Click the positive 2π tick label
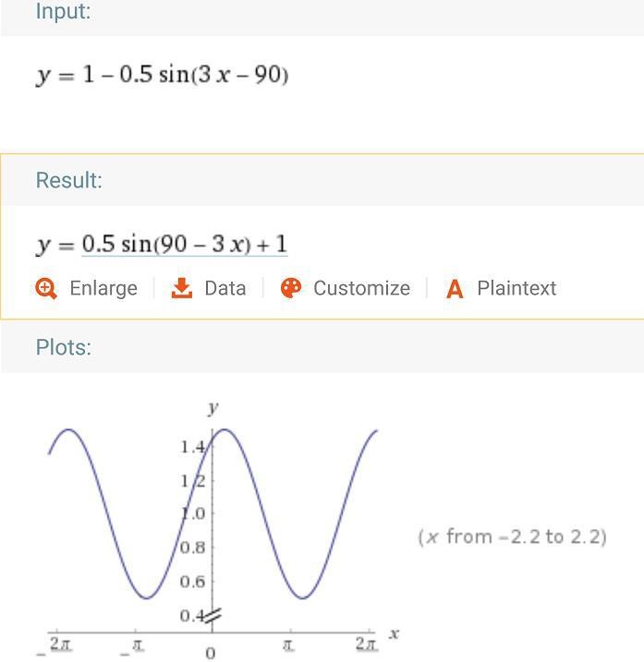644x662 pixels. click(x=366, y=644)
